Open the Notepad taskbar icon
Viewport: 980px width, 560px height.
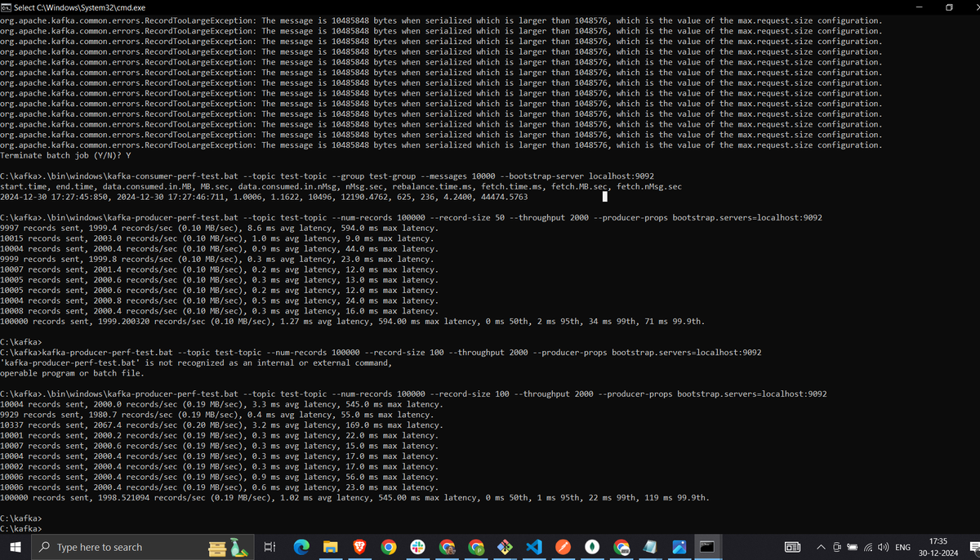[x=651, y=547]
